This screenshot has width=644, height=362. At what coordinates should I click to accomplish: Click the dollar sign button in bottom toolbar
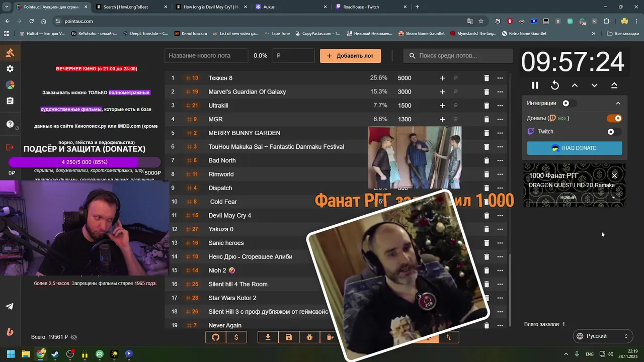point(236,337)
